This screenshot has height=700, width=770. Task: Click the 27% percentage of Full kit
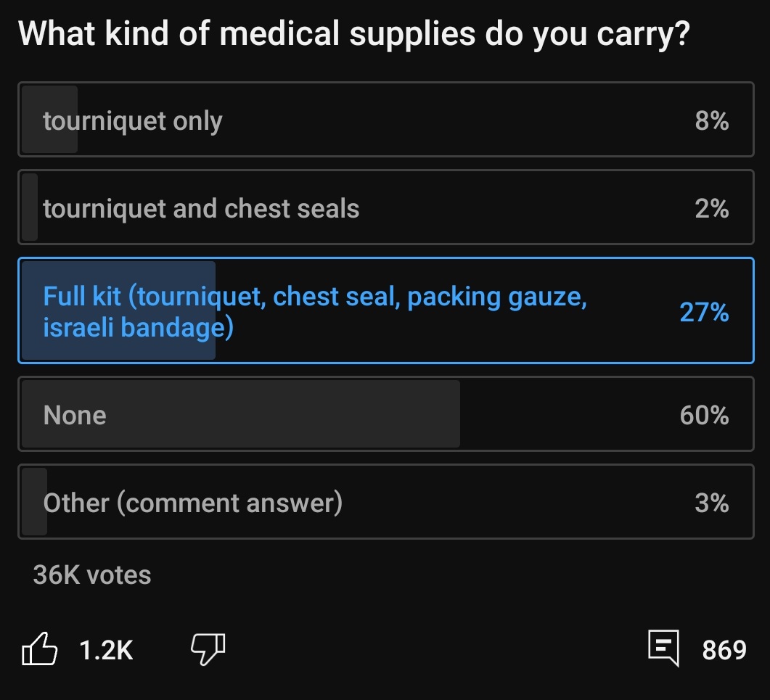click(x=703, y=311)
